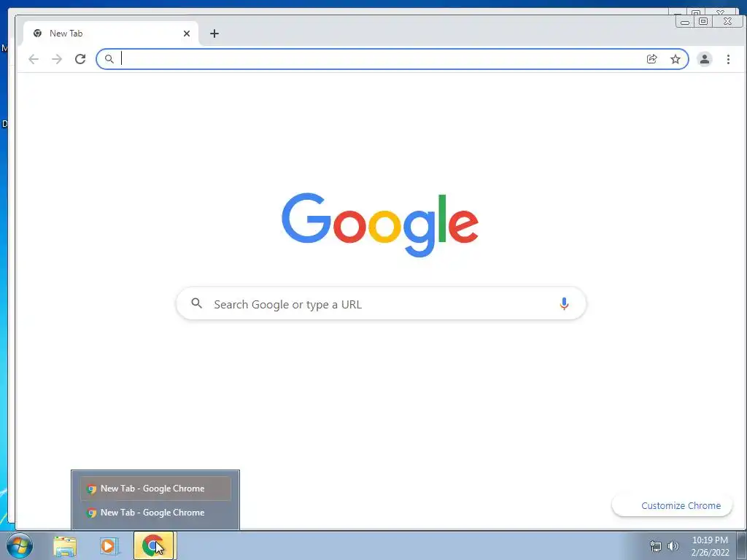Click the search icon in the address bar
This screenshot has width=747, height=560.
[x=109, y=59]
